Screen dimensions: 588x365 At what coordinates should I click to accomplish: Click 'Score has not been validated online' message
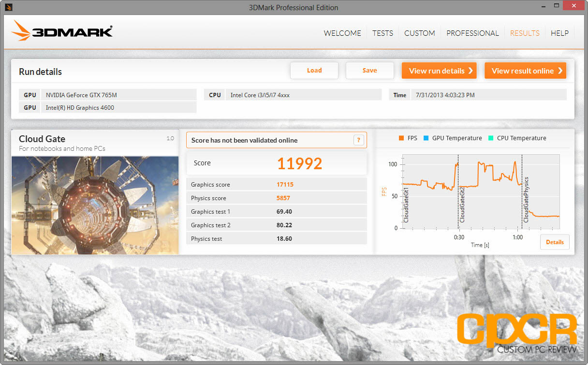pos(244,140)
